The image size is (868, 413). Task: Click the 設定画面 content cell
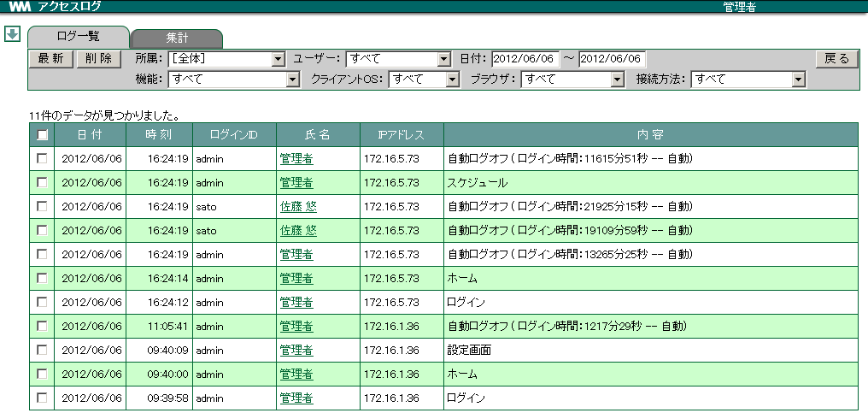pos(650,350)
